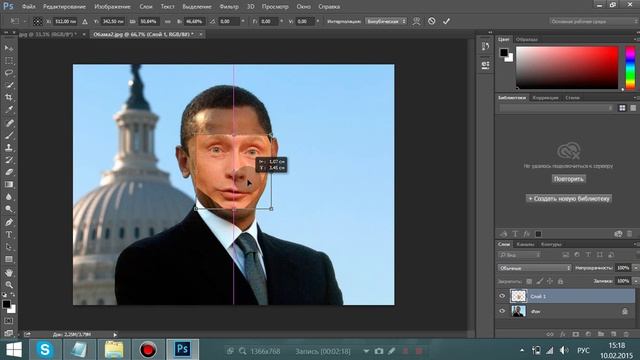Select the History Brush tool
640x360 pixels.
pos(9,160)
